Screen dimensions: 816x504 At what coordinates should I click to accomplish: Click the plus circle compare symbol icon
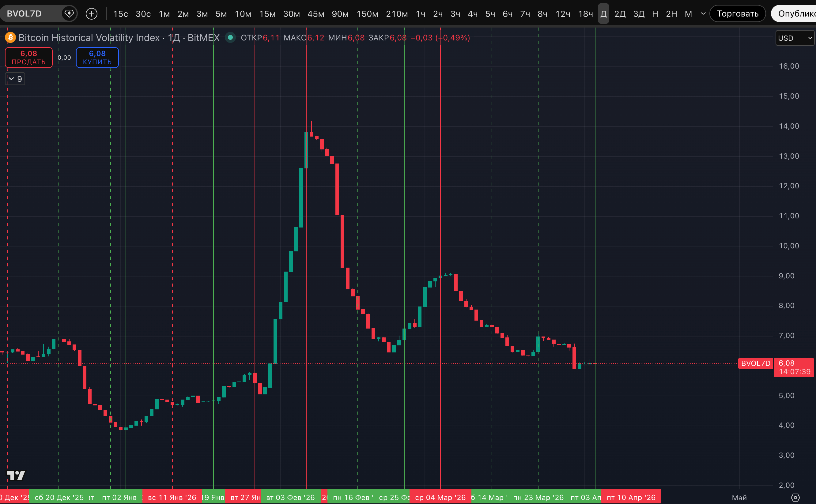[x=91, y=14]
